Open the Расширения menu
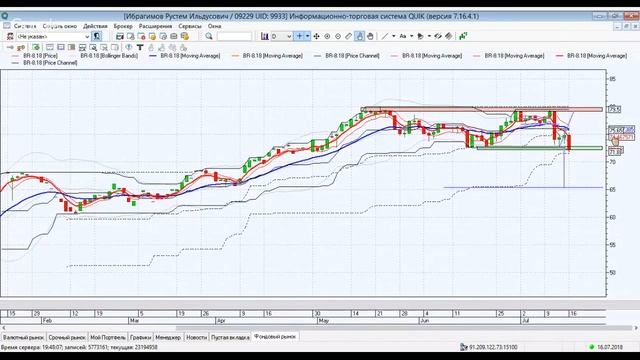Viewport: 640px width, 360px height. coord(155,26)
